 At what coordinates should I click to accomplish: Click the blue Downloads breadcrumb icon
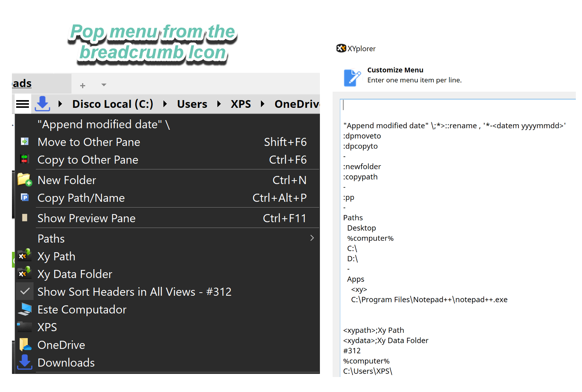point(42,104)
